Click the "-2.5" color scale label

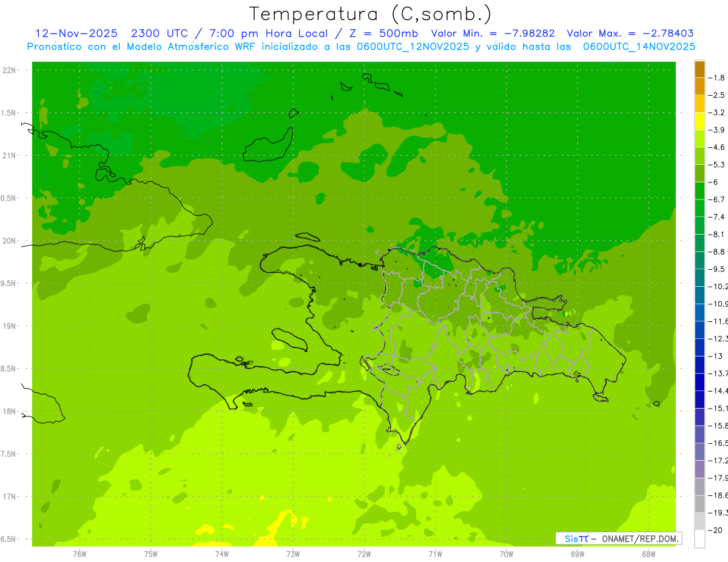pyautogui.click(x=716, y=95)
